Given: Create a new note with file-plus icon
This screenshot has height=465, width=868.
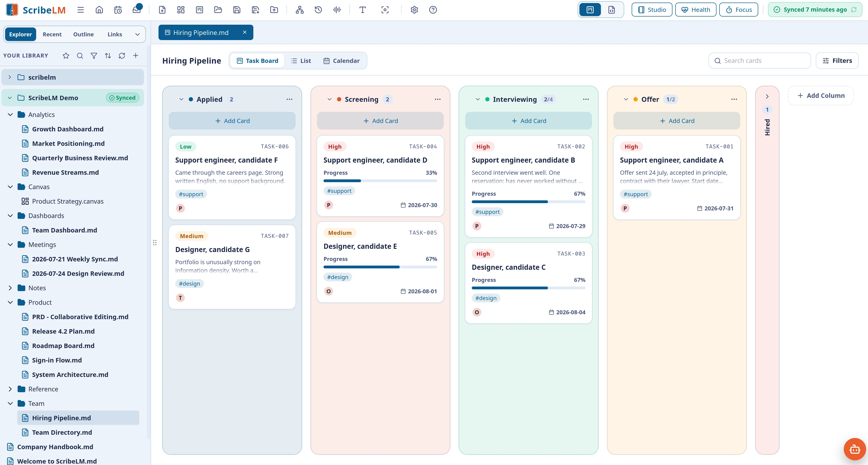Looking at the screenshot, I should click(162, 10).
